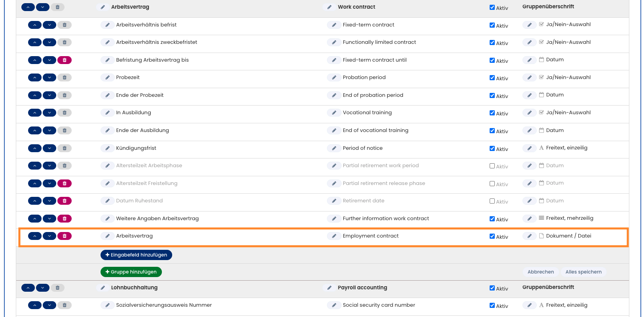Uncheck Aktiv for Probezeit row
This screenshot has height=317, width=644.
(x=492, y=78)
